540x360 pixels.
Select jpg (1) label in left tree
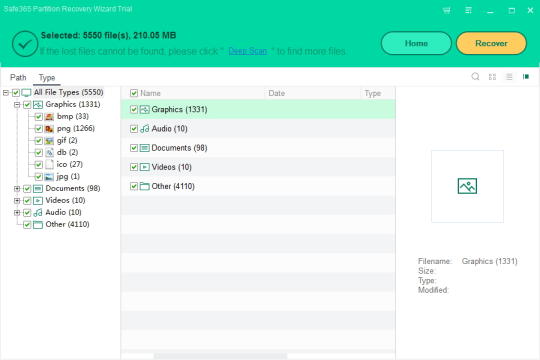tap(68, 177)
